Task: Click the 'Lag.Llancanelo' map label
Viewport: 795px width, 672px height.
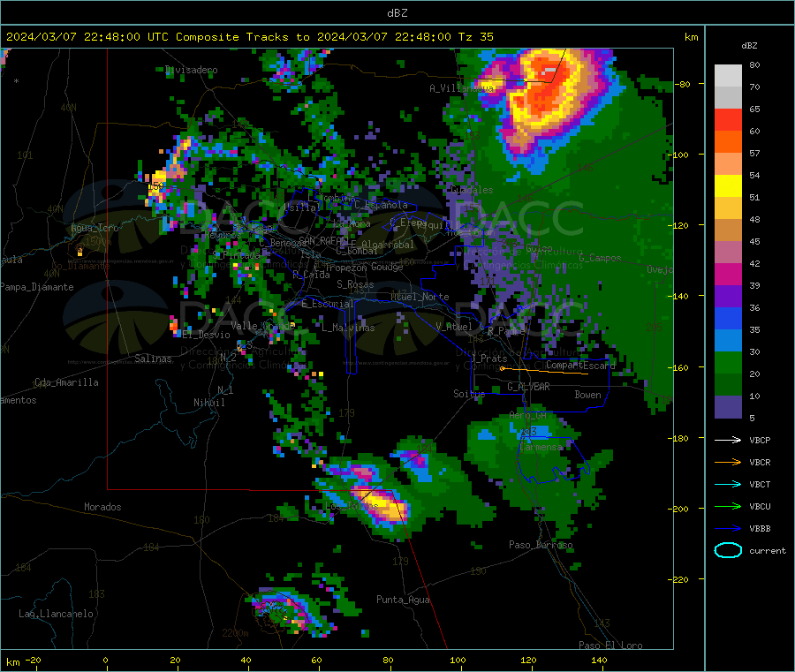Action: click(56, 614)
